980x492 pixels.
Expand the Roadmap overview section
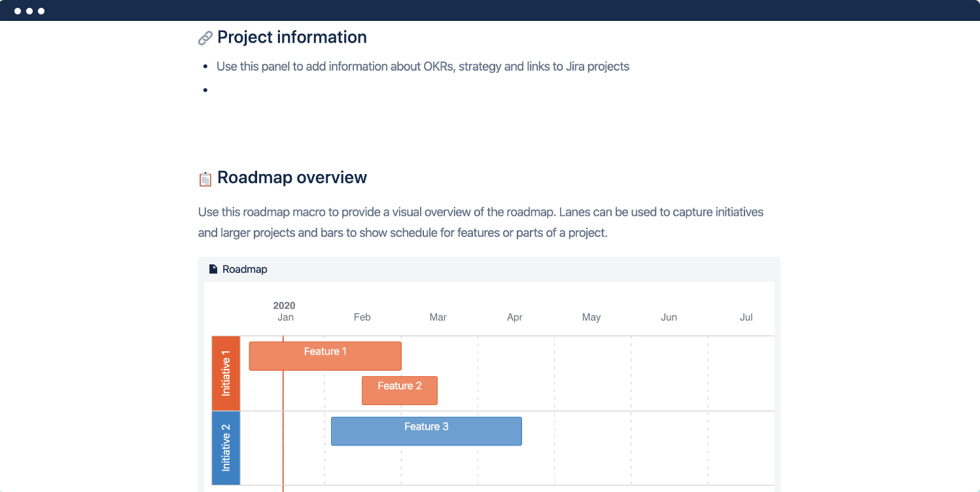[x=292, y=177]
